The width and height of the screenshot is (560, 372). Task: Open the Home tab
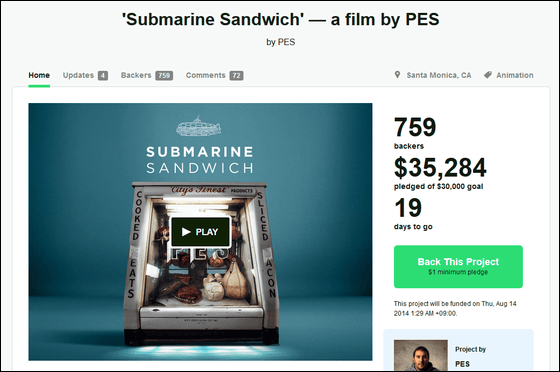click(x=39, y=75)
